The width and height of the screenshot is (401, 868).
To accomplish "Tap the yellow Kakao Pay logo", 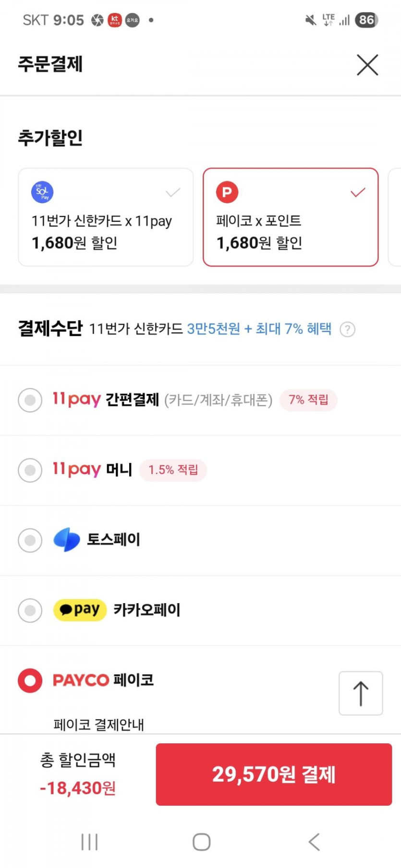I will point(80,610).
